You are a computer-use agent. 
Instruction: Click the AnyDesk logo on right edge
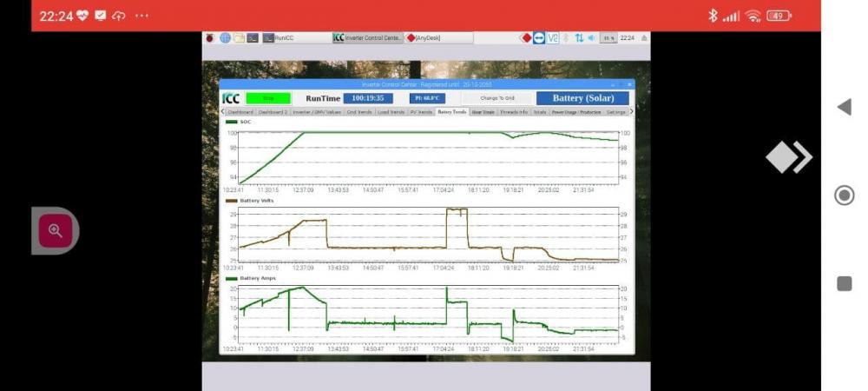789,157
